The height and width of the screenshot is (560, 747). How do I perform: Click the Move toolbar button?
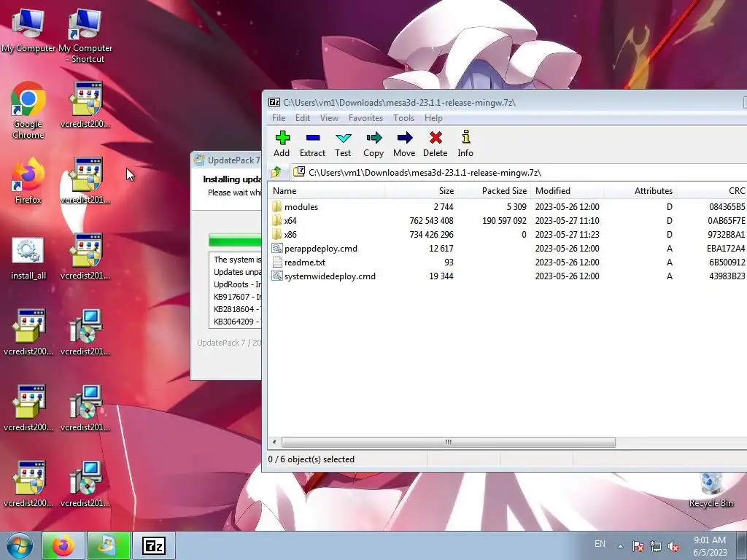point(404,144)
